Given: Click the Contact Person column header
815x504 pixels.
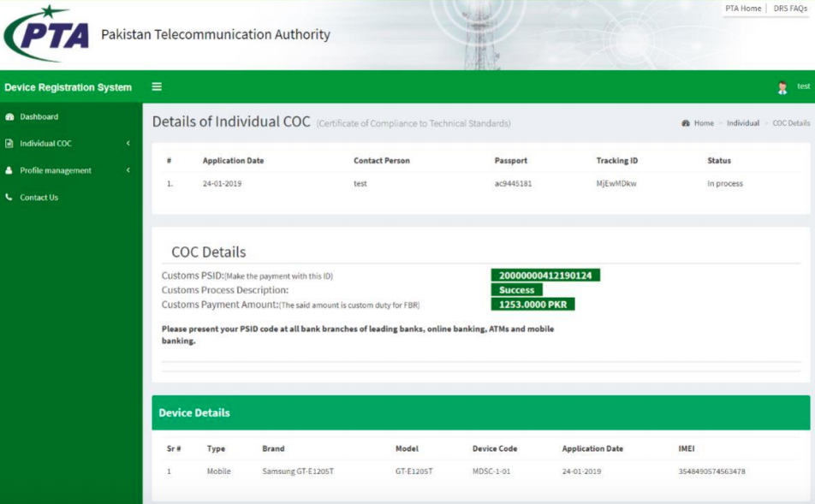Looking at the screenshot, I should click(382, 161).
